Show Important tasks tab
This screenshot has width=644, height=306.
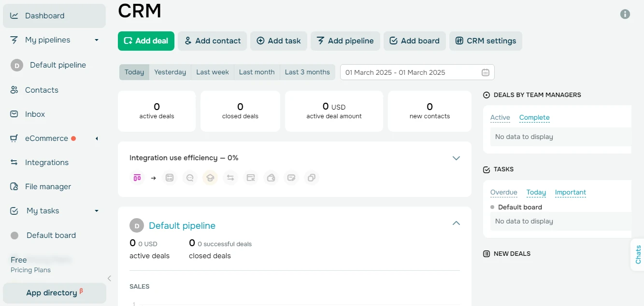tap(571, 192)
